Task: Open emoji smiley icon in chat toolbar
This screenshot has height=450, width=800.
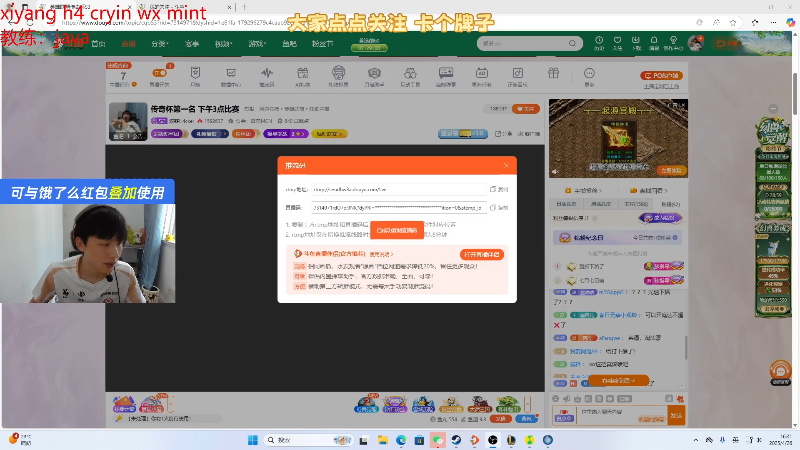Action: click(x=556, y=398)
